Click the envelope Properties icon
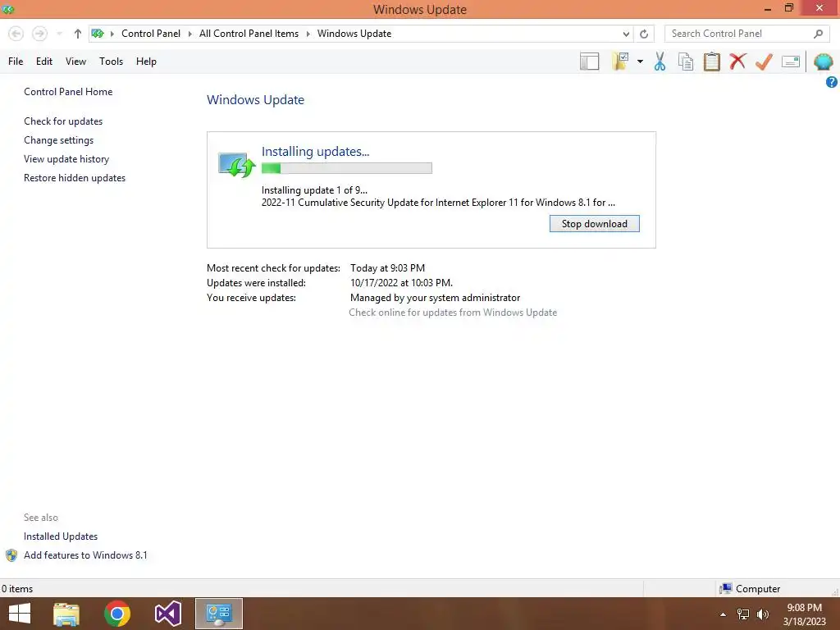The width and height of the screenshot is (840, 630). tap(791, 62)
